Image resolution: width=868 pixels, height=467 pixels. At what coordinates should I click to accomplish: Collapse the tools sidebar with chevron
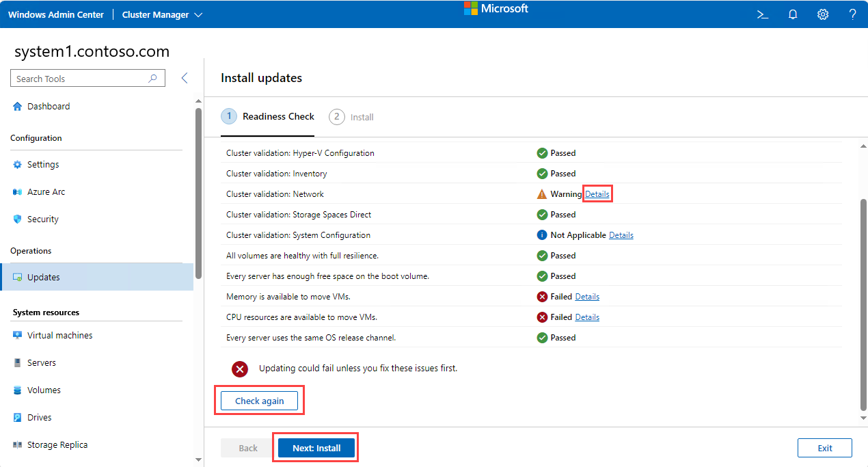[185, 79]
